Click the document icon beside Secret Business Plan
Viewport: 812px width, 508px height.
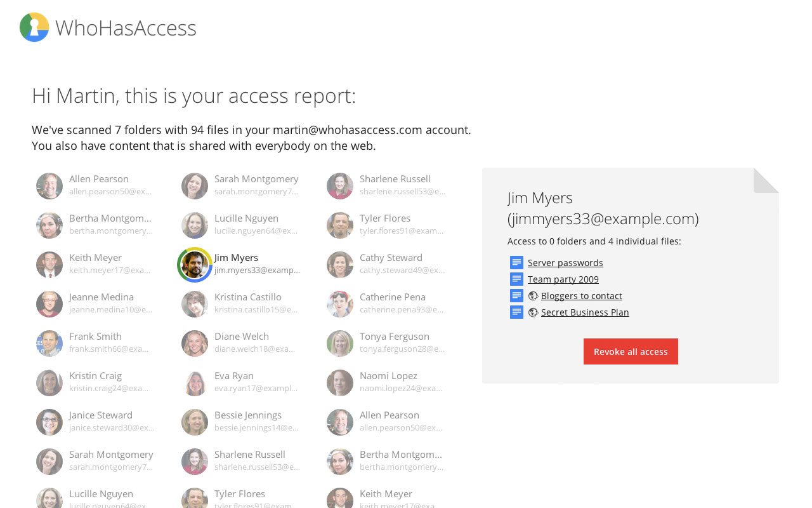pos(516,311)
